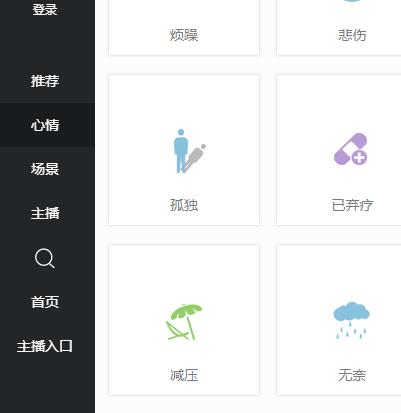Click the 孤独 lonely figures icon
The image size is (401, 413).
pos(189,151)
